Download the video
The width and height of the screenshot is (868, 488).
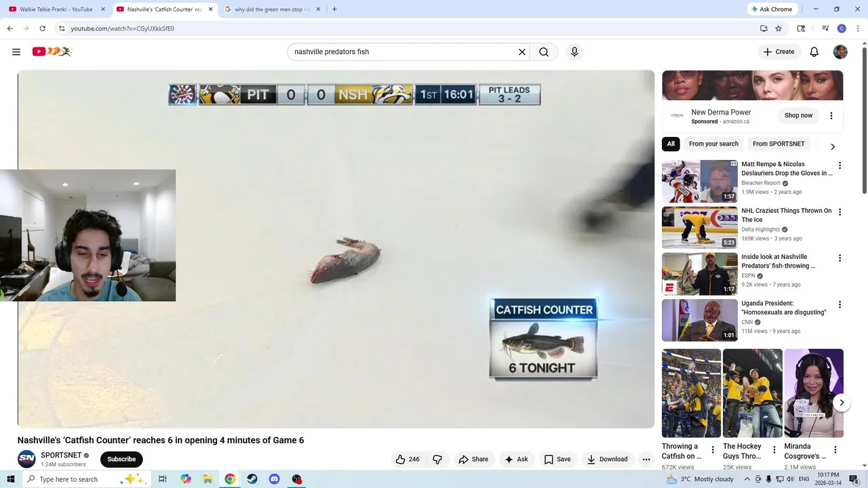coord(608,459)
